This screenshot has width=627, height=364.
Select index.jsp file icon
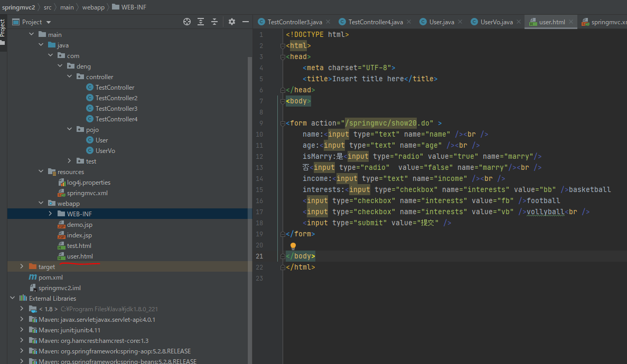(x=62, y=235)
